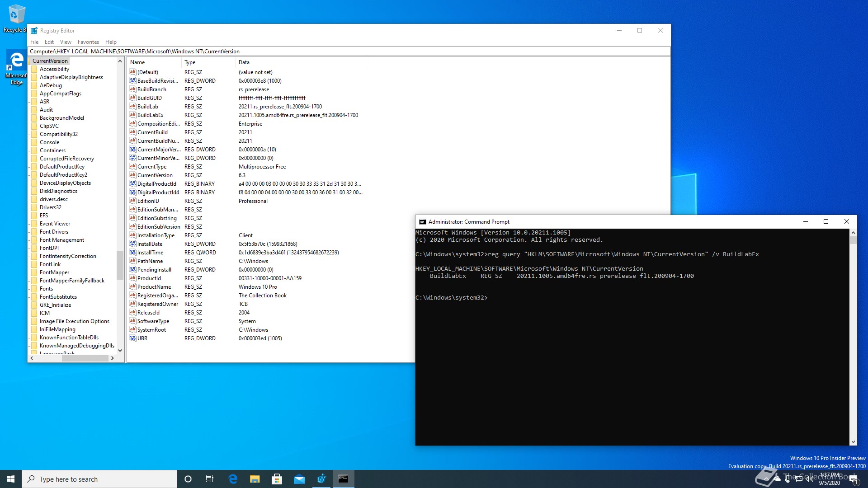The width and height of the screenshot is (868, 488).
Task: Select the PathName value row
Action: pyautogui.click(x=246, y=261)
